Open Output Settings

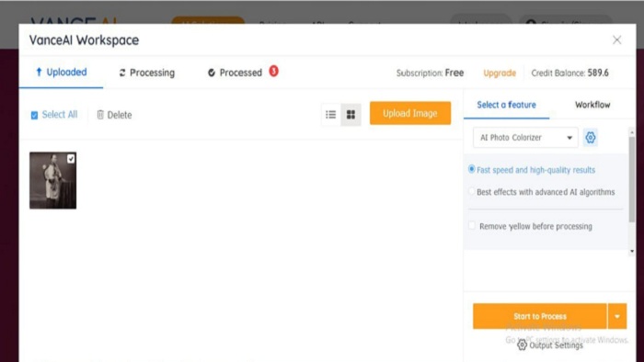point(550,345)
